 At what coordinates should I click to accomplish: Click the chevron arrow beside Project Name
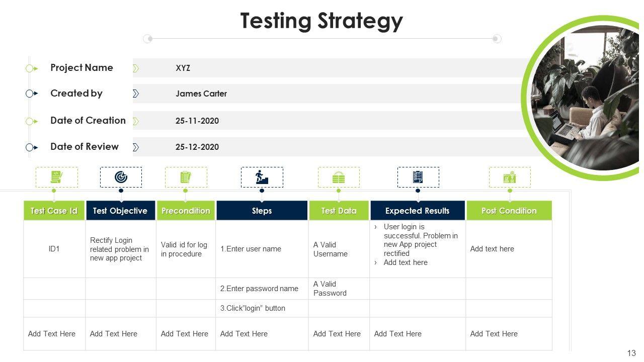point(136,68)
